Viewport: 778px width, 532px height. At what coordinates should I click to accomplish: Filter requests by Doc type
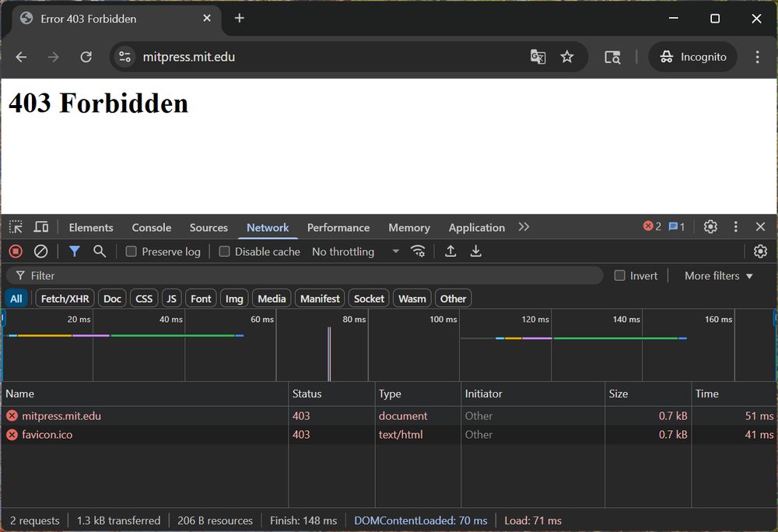point(112,299)
